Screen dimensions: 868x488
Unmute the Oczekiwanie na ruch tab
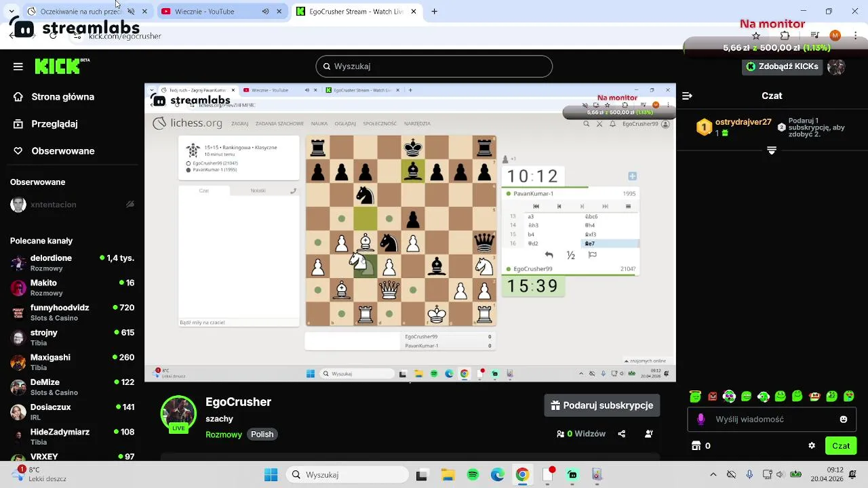(131, 12)
